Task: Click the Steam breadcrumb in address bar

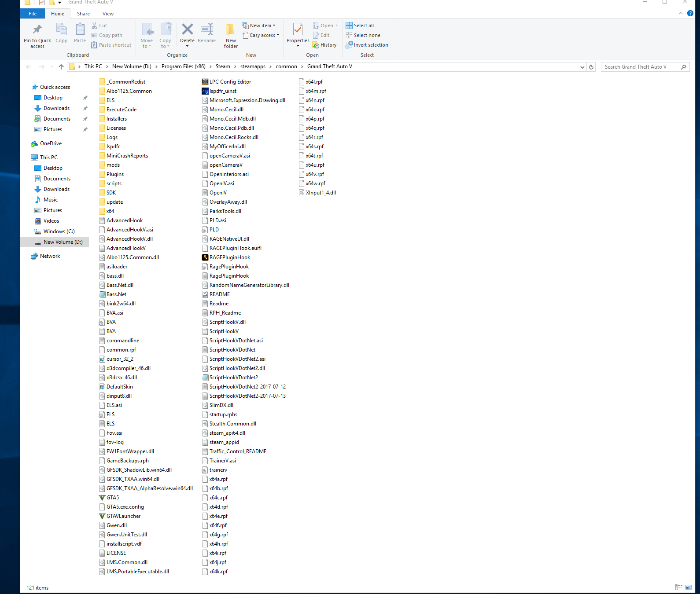Action: pos(223,67)
